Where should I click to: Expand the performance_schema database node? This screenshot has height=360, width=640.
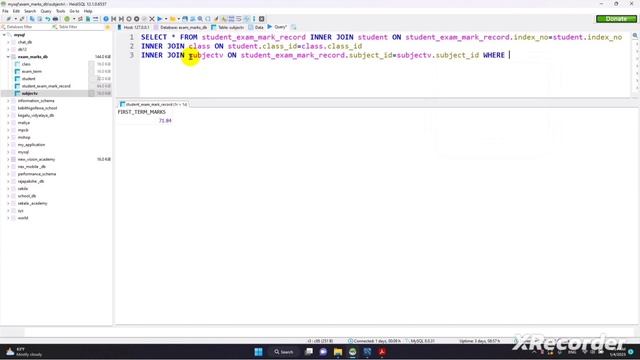coord(8,174)
